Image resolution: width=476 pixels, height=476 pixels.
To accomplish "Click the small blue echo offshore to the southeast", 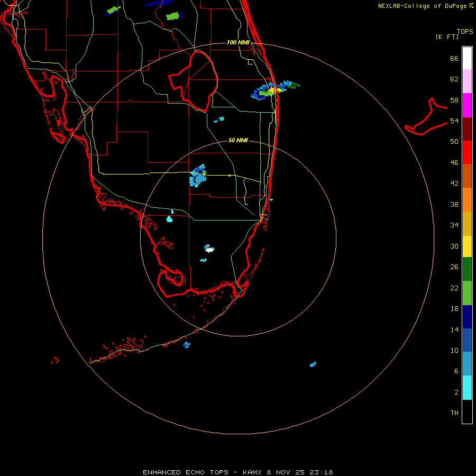I will pos(313,364).
